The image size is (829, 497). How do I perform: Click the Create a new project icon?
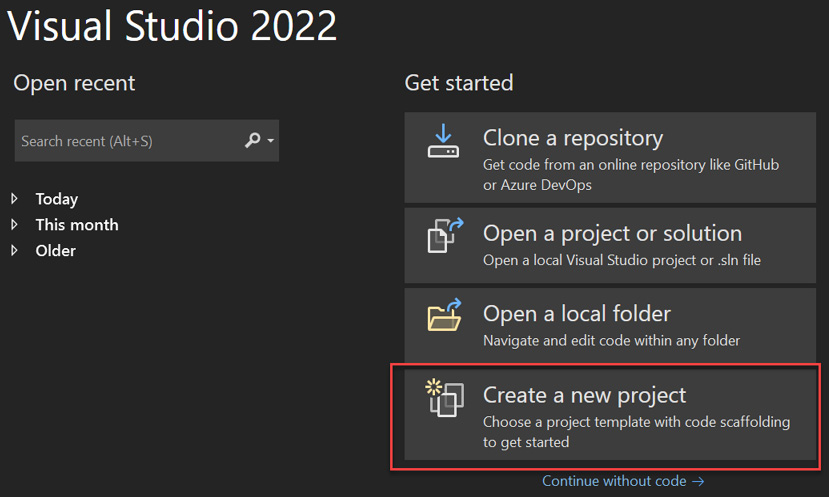[x=445, y=398]
